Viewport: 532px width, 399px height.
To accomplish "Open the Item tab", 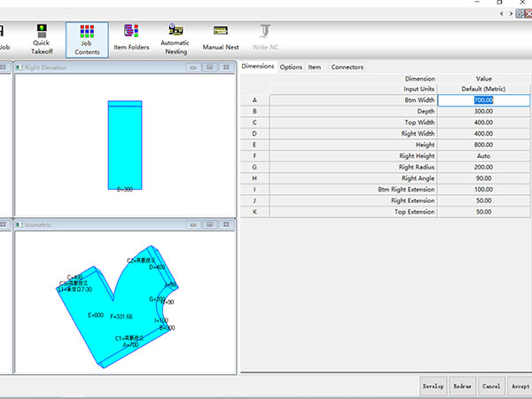I will pyautogui.click(x=315, y=67).
